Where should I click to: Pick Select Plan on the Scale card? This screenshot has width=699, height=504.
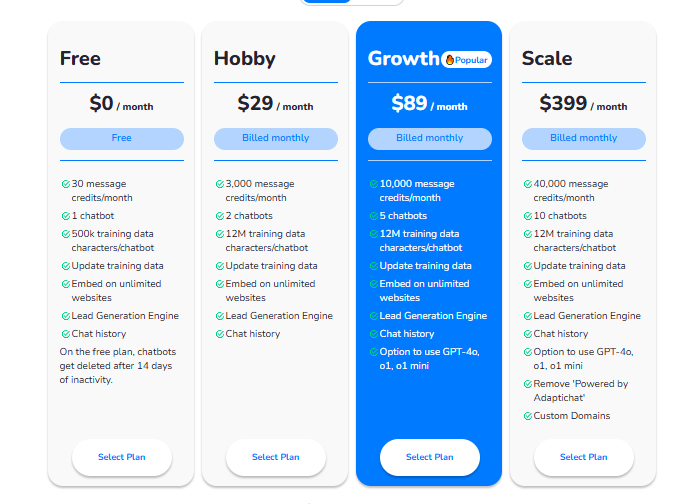pyautogui.click(x=584, y=457)
